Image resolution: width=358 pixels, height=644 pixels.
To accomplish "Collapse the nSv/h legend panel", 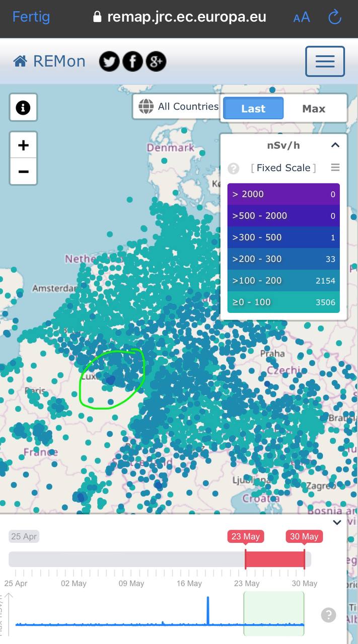I will (335, 145).
